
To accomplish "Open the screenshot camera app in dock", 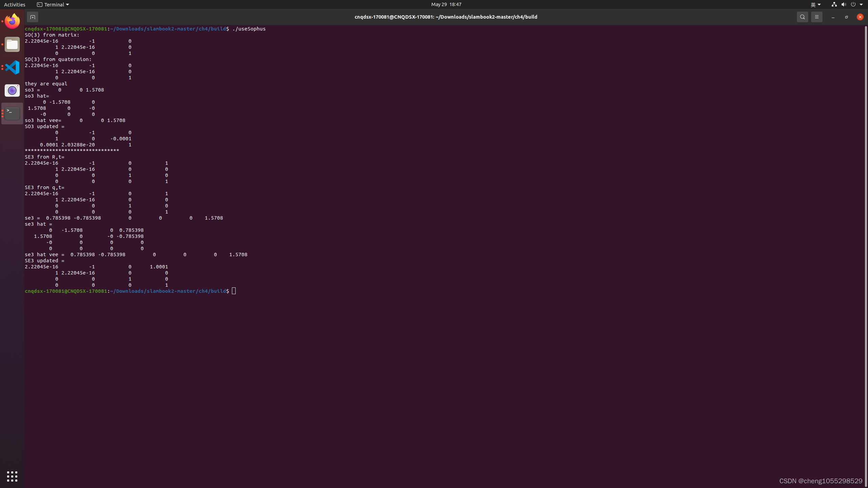I will click(x=12, y=90).
